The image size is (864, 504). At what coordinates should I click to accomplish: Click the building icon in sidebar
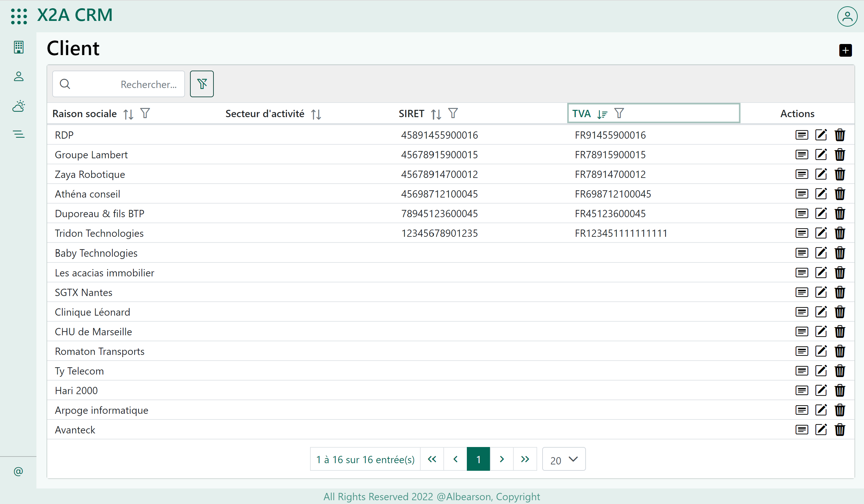coord(18,47)
